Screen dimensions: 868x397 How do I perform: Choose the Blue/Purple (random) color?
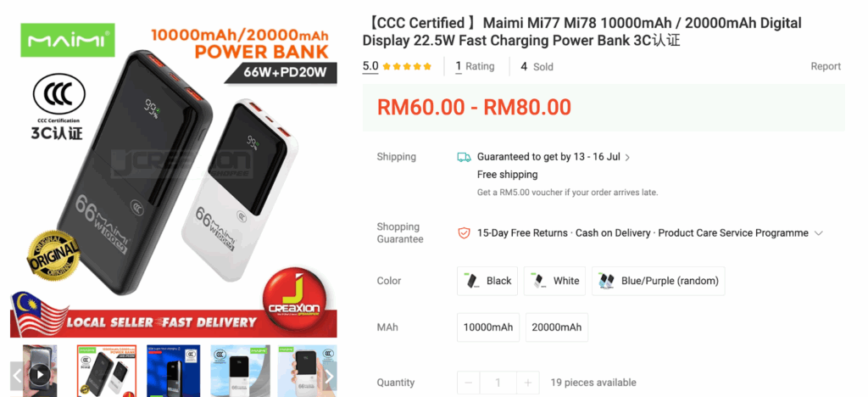[658, 281]
